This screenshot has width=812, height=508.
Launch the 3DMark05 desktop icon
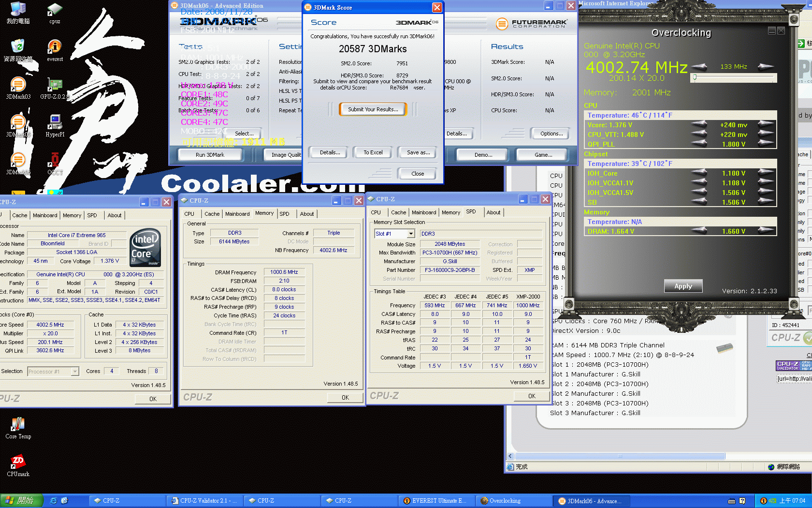tap(18, 126)
